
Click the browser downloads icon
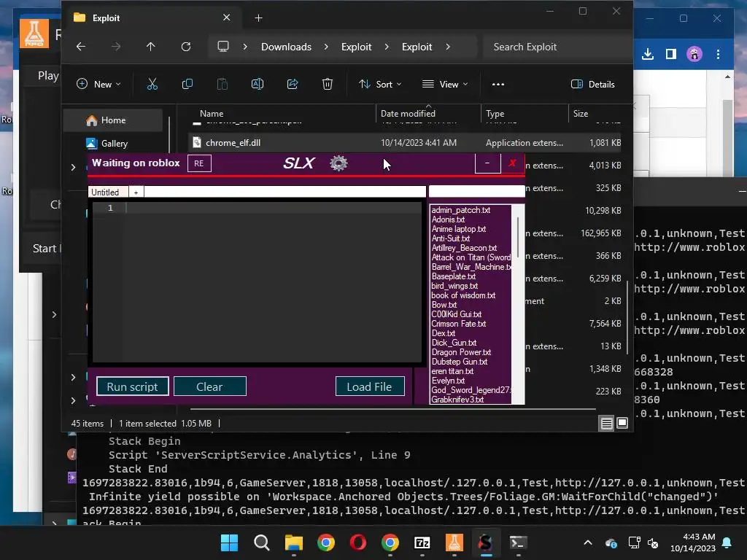click(x=648, y=54)
